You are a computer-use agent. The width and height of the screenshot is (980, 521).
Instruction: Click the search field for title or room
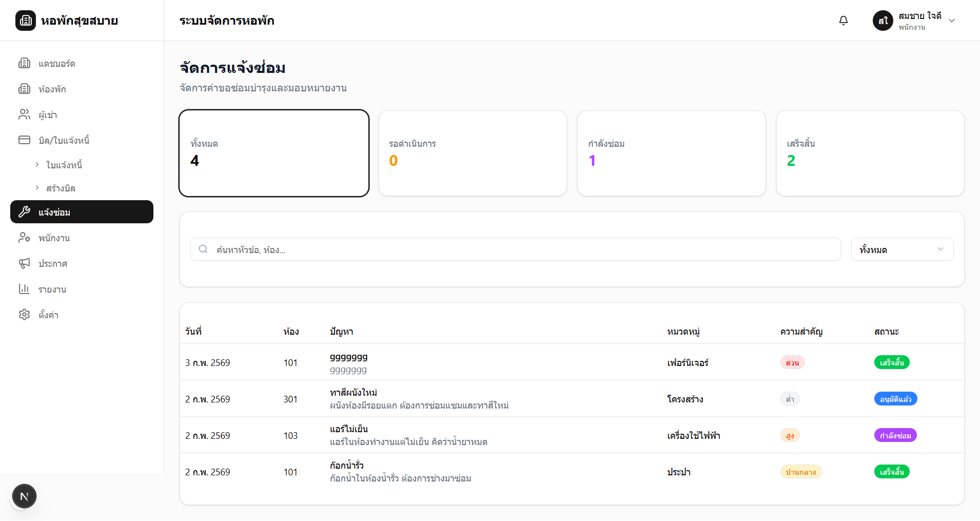coord(515,249)
